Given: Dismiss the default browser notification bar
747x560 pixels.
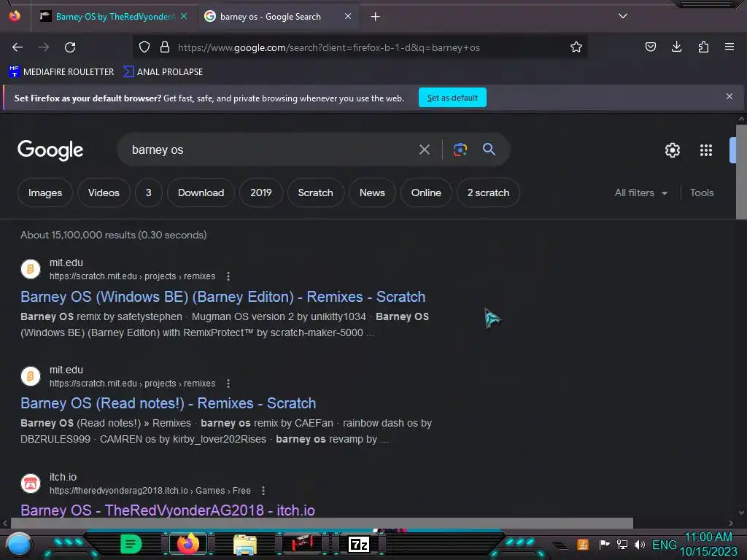Looking at the screenshot, I should (x=729, y=97).
